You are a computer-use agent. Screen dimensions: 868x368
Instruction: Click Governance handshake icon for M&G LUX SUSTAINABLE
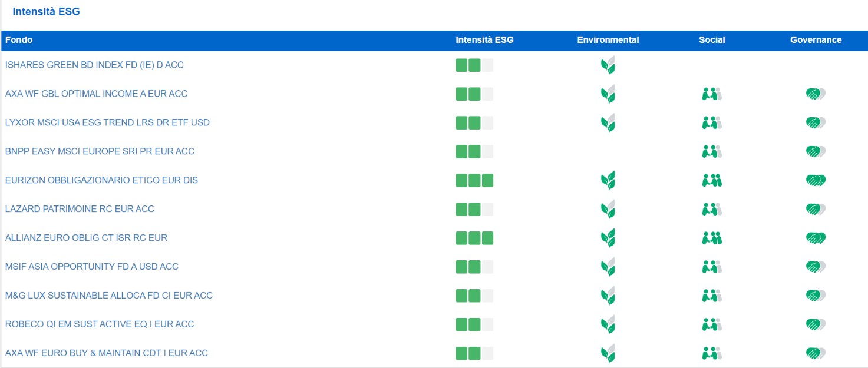tap(816, 296)
